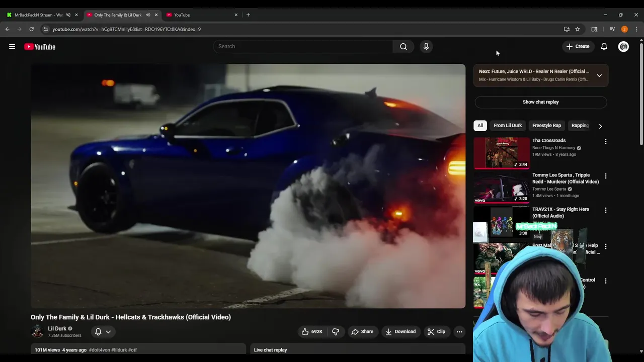
Task: Open a new browser tab with plus
Action: click(248, 15)
